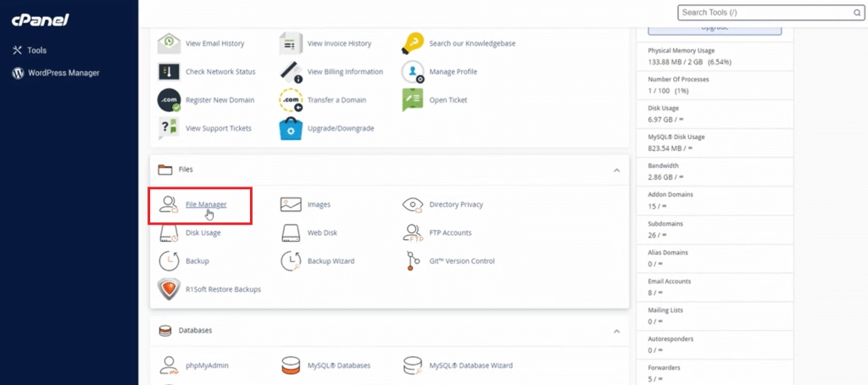Click the search magnifier icon
Screen dimensions: 868x385
pyautogui.click(x=856, y=13)
